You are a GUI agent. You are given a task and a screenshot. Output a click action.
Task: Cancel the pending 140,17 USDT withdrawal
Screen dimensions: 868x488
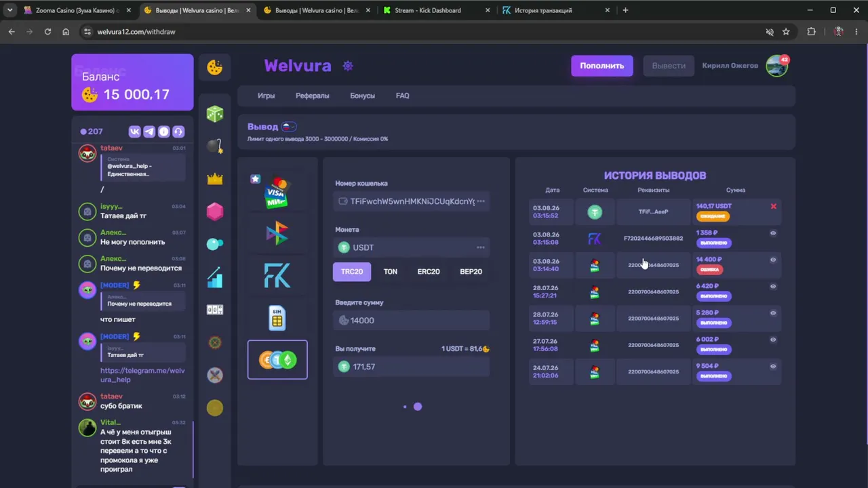pyautogui.click(x=773, y=206)
